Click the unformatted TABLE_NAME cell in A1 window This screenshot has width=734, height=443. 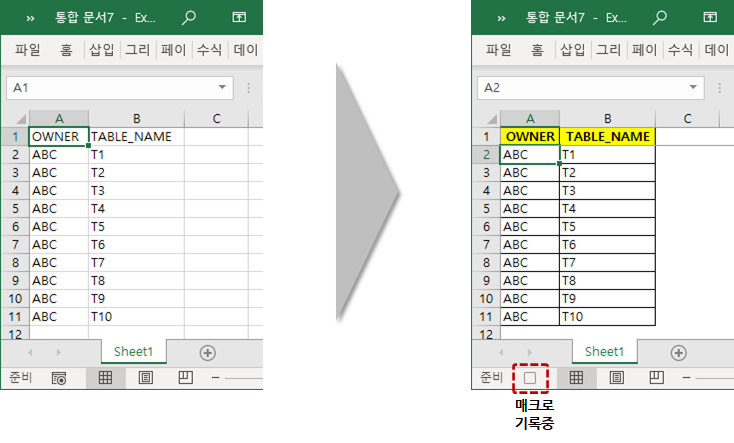[136, 136]
